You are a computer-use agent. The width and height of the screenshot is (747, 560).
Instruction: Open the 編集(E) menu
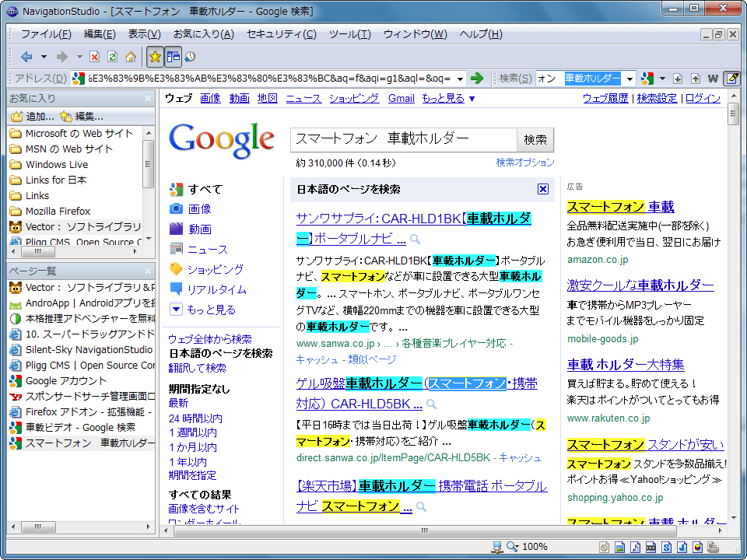100,34
